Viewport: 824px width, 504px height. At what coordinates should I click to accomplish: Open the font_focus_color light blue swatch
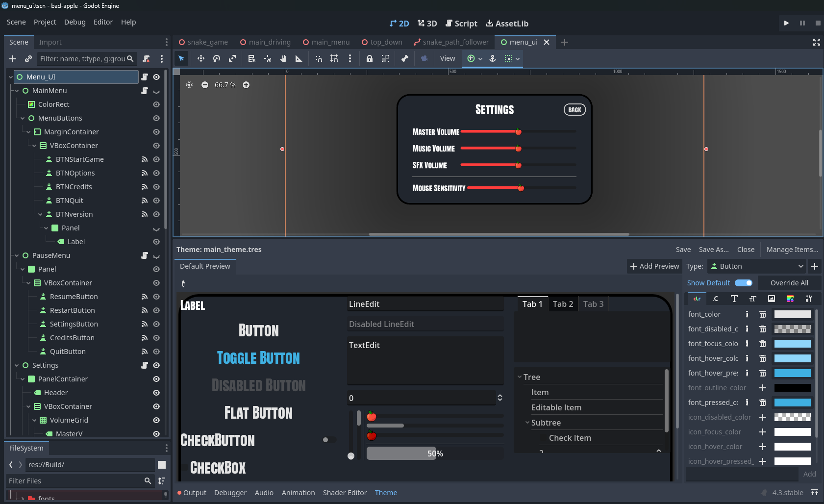click(792, 344)
